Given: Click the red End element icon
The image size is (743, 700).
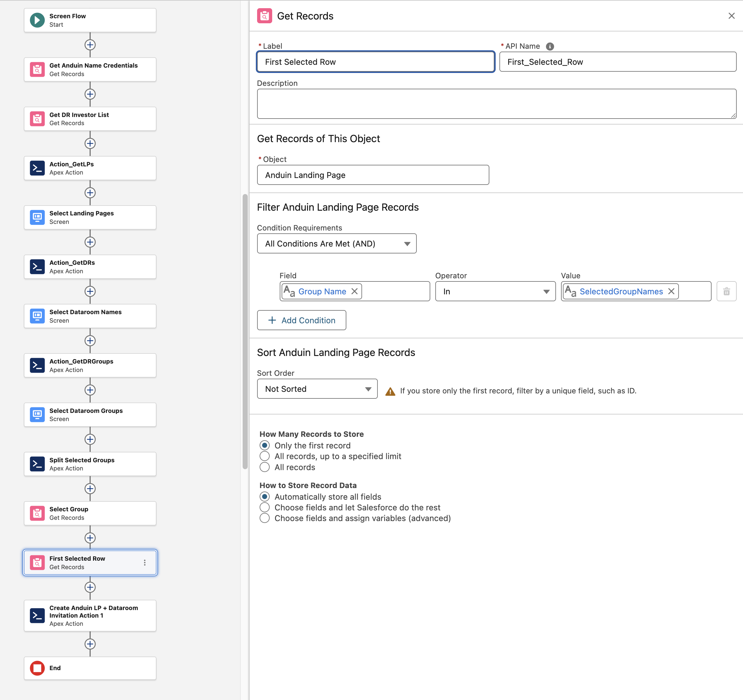Looking at the screenshot, I should click(37, 668).
